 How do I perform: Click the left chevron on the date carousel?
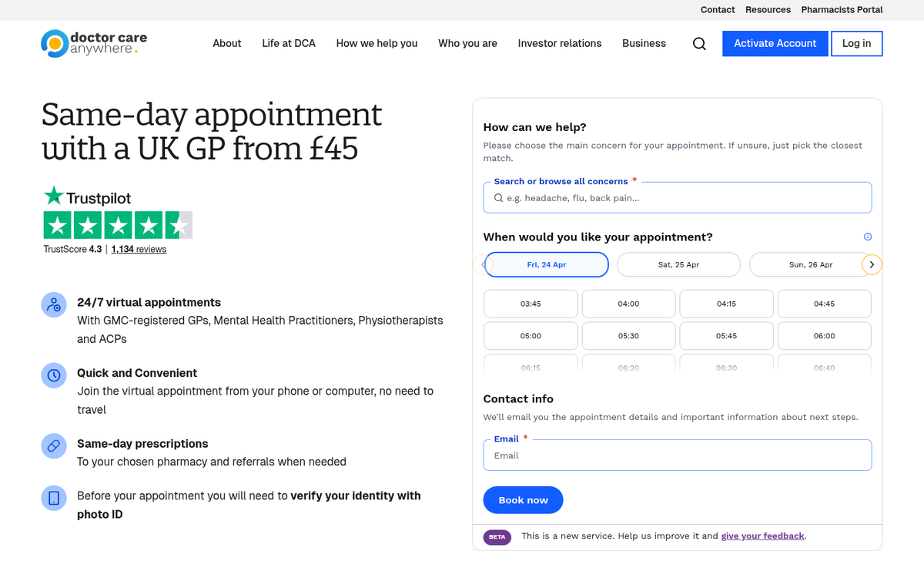click(483, 264)
